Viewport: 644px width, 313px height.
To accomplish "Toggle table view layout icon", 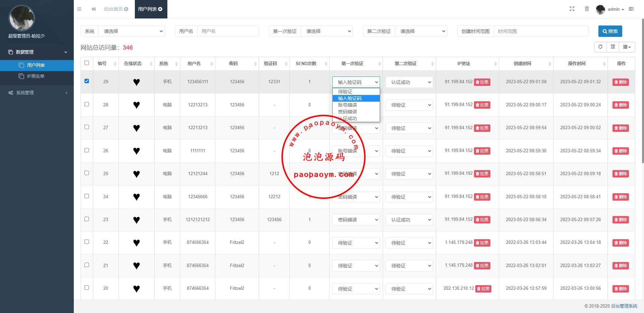I will tap(613, 47).
